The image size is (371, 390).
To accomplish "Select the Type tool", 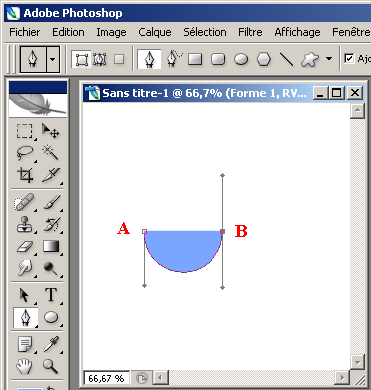I will [x=51, y=295].
